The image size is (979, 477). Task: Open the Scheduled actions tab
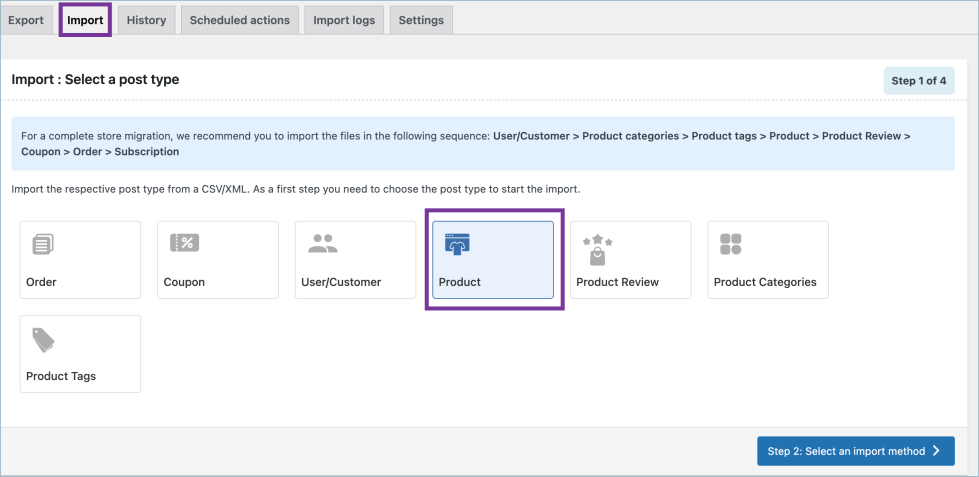(240, 20)
